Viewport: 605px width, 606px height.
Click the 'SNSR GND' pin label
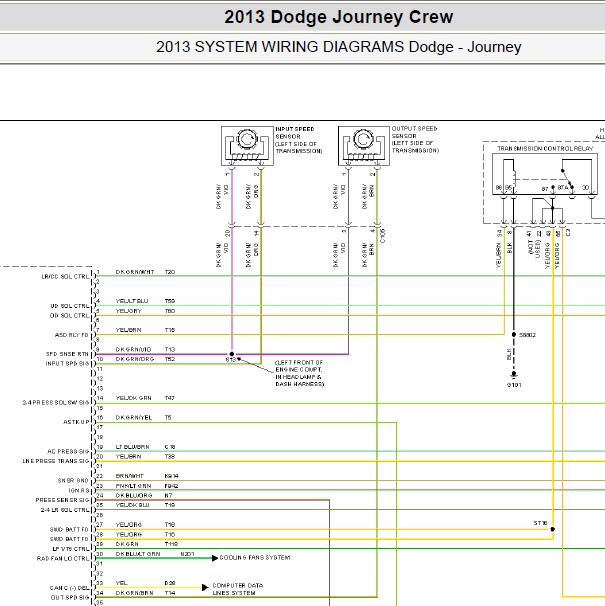[x=73, y=481]
